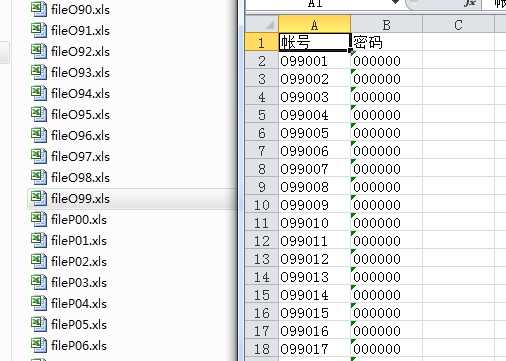Click cell containing 099005
This screenshot has height=361, width=506.
pos(315,133)
